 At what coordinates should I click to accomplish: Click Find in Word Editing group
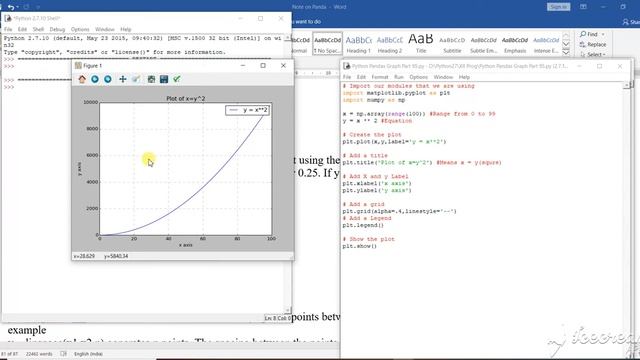point(589,34)
